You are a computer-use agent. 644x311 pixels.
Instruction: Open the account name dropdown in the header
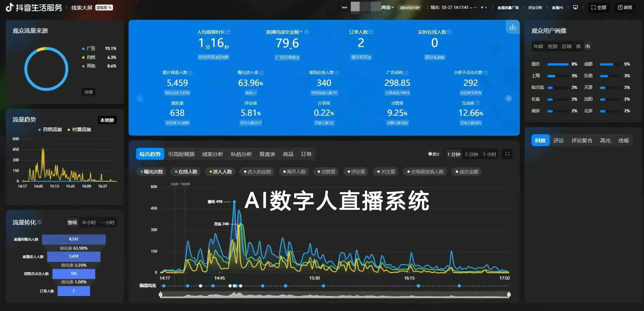[387, 7]
